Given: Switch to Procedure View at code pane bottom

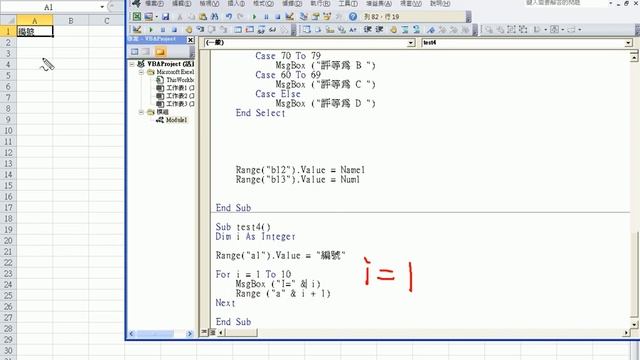Looking at the screenshot, I should (x=204, y=332).
